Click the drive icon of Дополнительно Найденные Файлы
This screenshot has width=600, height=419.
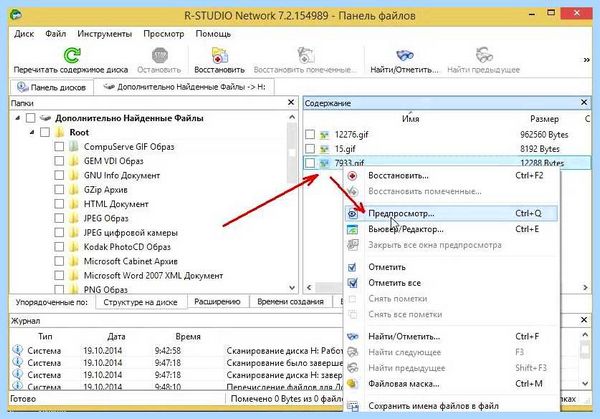[46, 118]
